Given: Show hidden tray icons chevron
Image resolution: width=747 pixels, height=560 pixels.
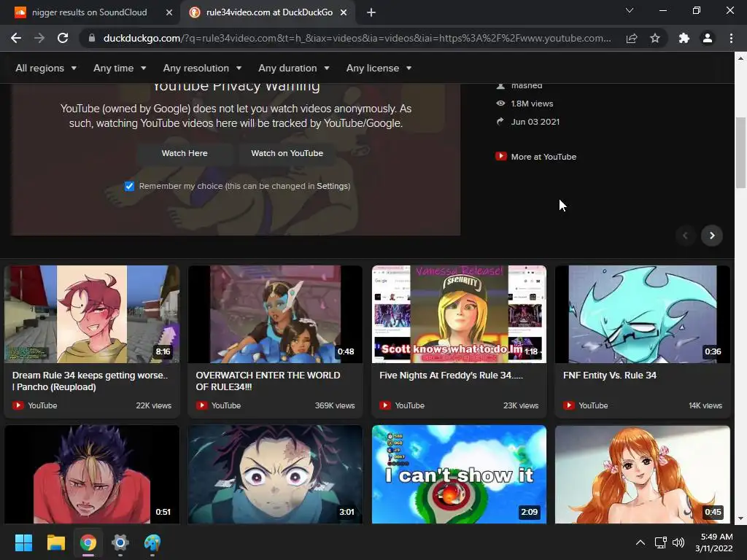Looking at the screenshot, I should (x=640, y=542).
